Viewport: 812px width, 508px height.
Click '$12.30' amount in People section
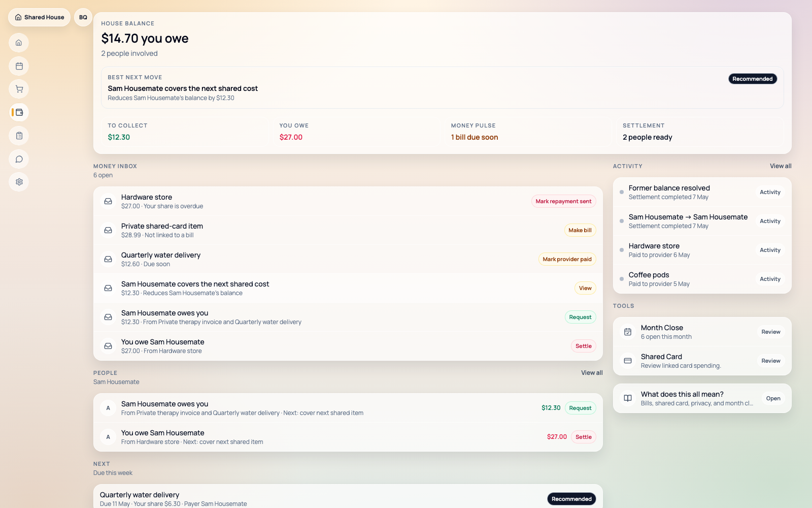pos(551,408)
